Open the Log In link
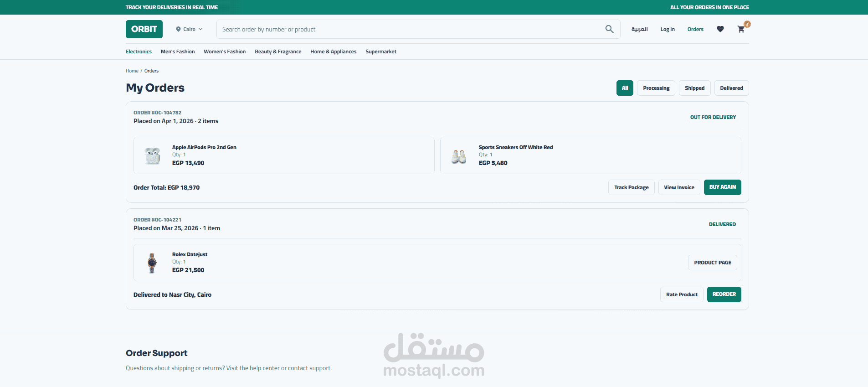Image resolution: width=868 pixels, height=387 pixels. (668, 29)
